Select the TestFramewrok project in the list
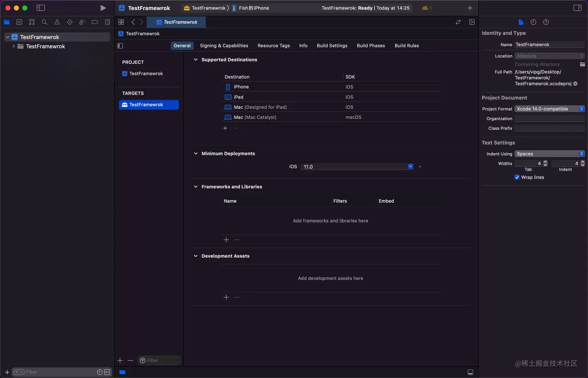This screenshot has width=588, height=378. (146, 73)
